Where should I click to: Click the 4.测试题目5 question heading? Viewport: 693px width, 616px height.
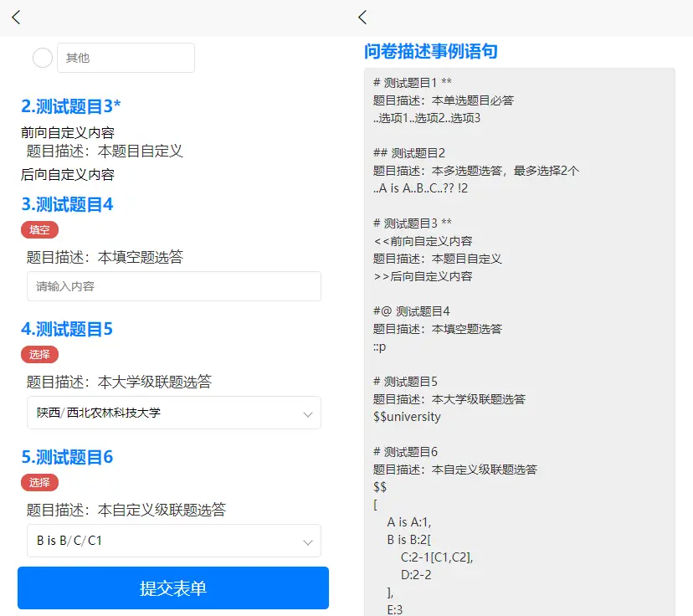point(67,330)
